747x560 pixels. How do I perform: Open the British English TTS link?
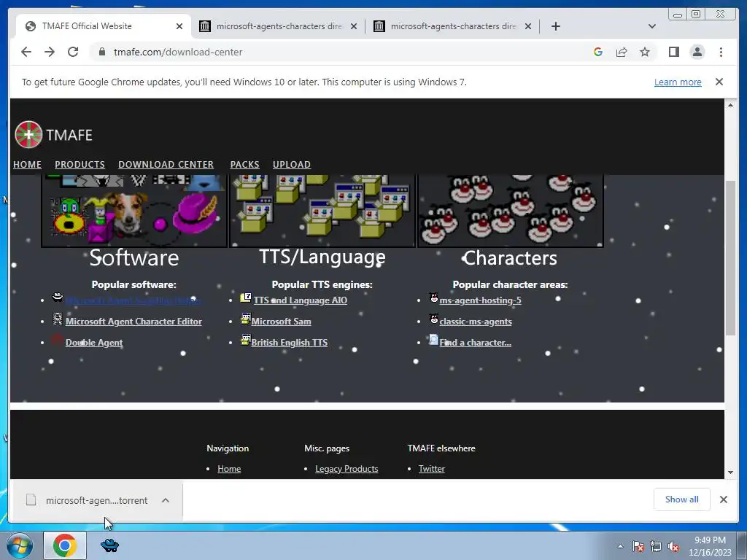click(289, 343)
